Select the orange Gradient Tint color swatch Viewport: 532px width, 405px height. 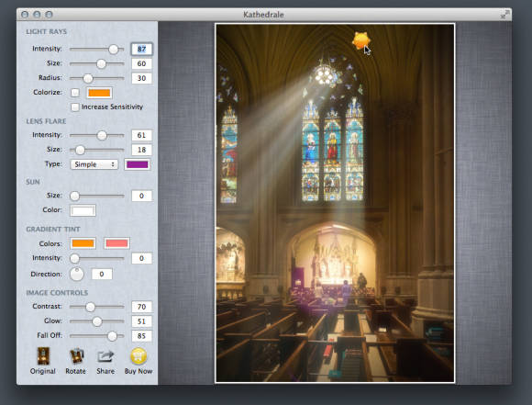click(x=83, y=243)
